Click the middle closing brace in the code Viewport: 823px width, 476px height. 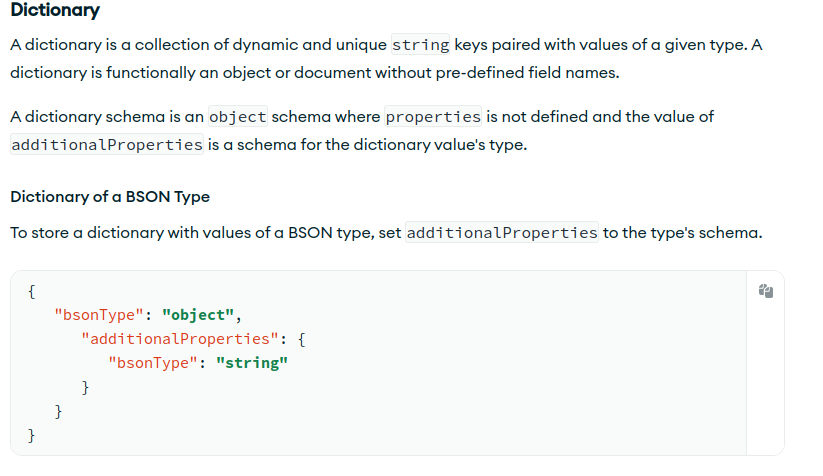[x=59, y=411]
